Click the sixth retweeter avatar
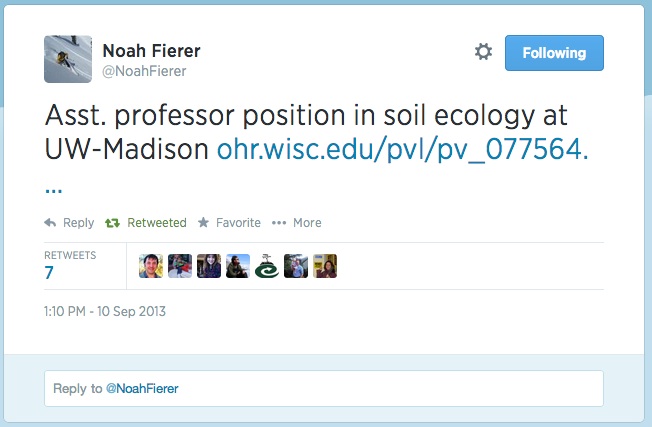The width and height of the screenshot is (652, 427). tap(296, 266)
